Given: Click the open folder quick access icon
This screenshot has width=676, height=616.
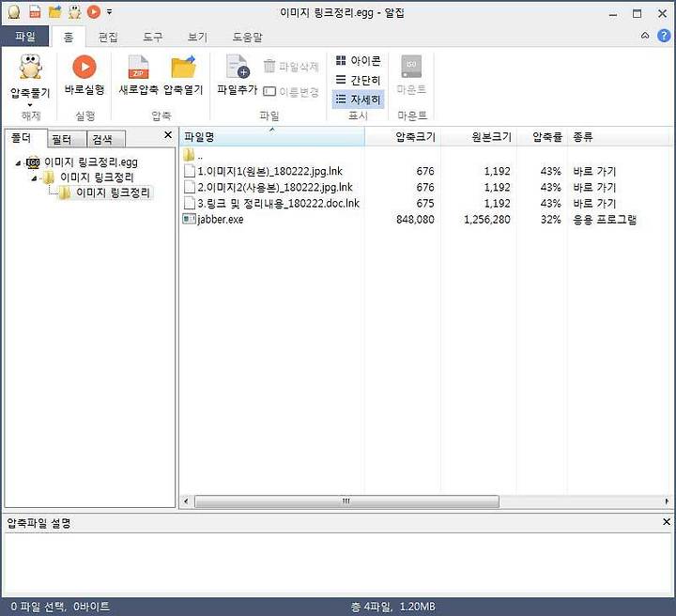Looking at the screenshot, I should pyautogui.click(x=54, y=12).
